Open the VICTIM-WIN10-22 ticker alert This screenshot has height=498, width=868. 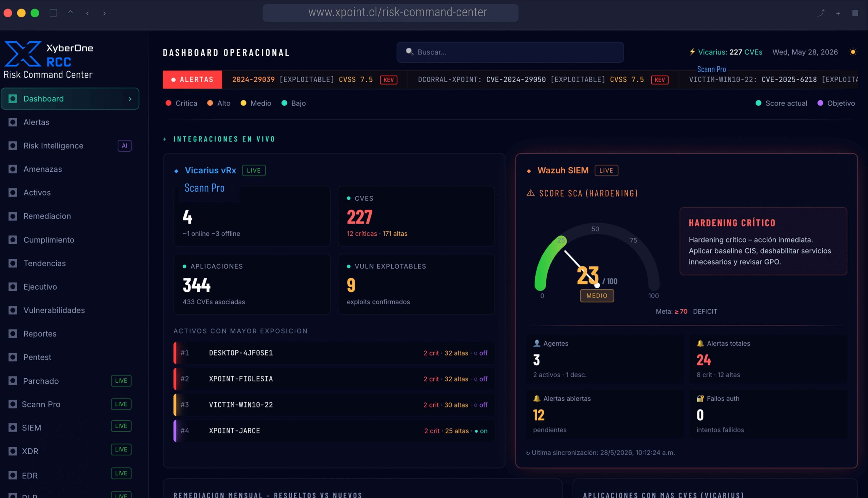pyautogui.click(x=774, y=80)
